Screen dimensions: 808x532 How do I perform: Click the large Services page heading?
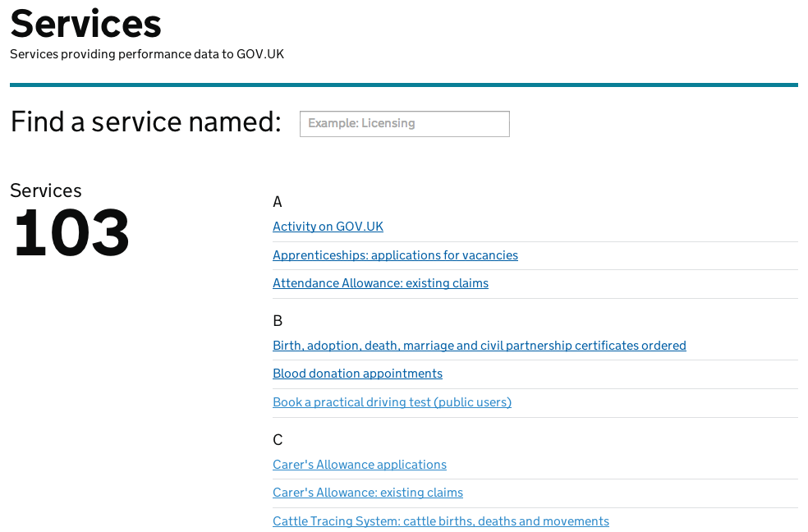85,24
